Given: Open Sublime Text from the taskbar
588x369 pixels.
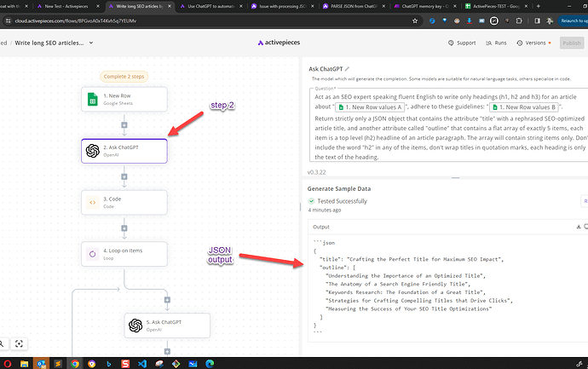Looking at the screenshot, I should coord(58,363).
